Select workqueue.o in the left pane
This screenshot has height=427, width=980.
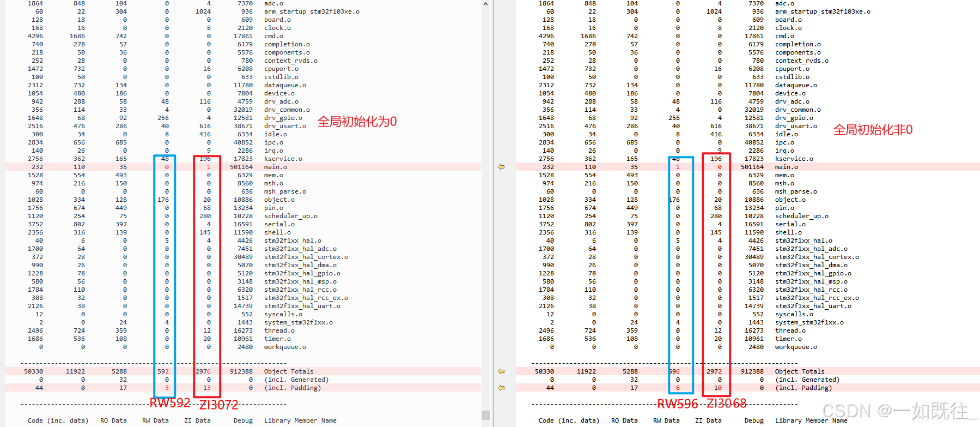click(x=285, y=347)
